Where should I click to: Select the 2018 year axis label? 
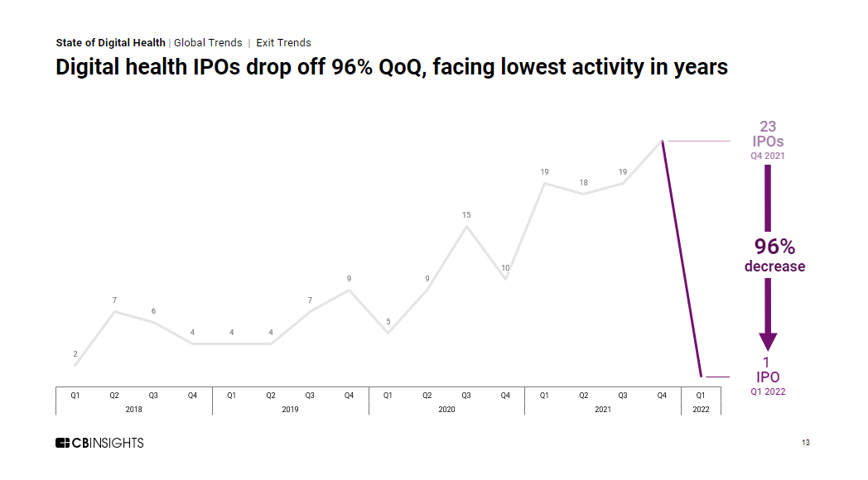(133, 409)
